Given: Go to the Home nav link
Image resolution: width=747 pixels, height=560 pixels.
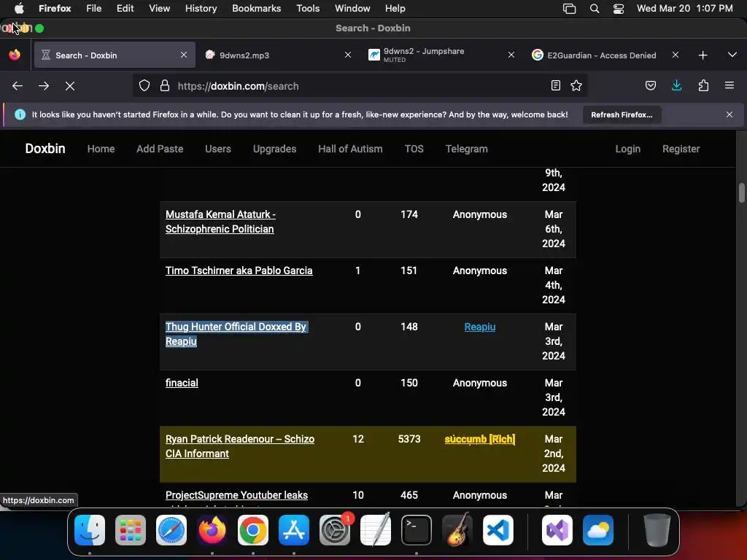Looking at the screenshot, I should (101, 149).
